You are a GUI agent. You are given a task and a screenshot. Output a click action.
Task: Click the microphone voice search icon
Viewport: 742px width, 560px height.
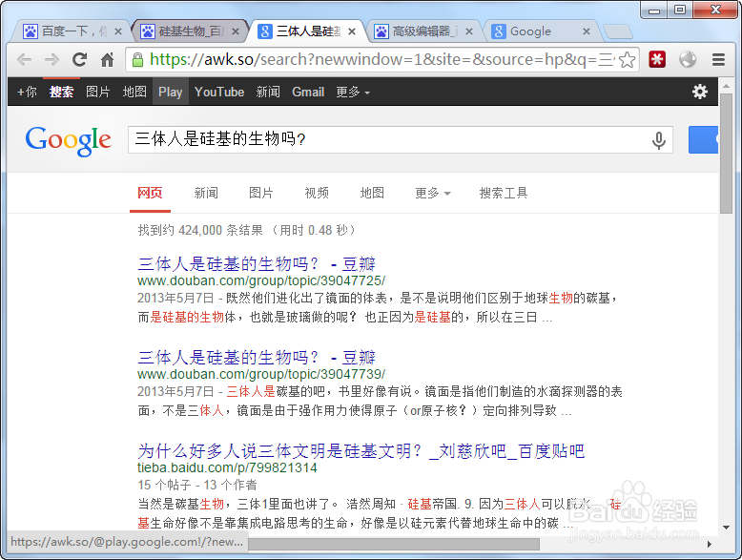point(658,140)
